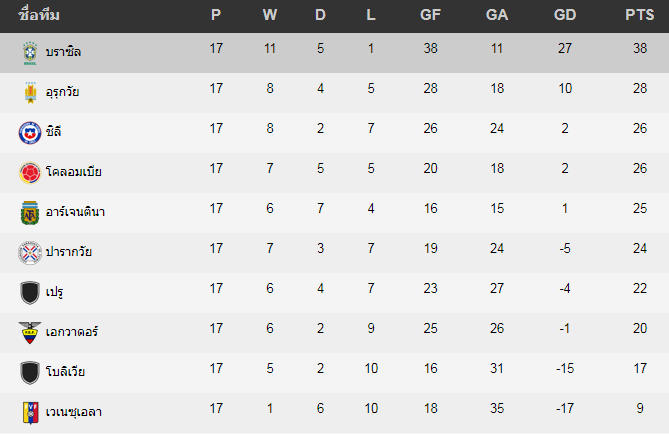Click the Argentina team crest icon

30,212
